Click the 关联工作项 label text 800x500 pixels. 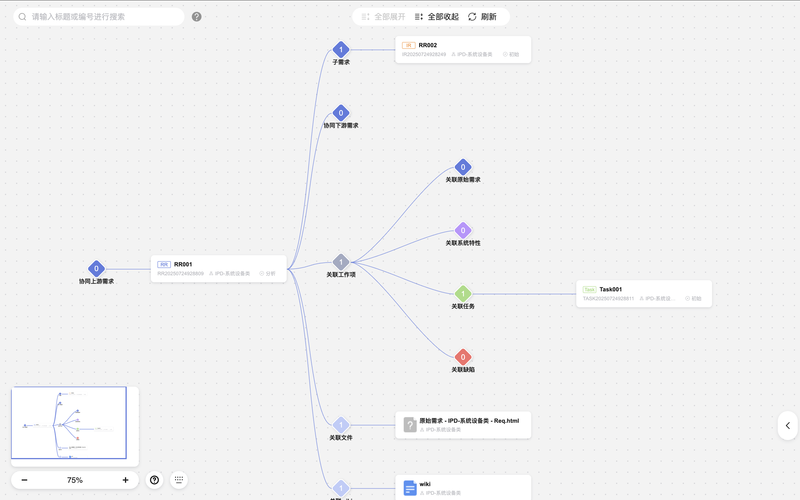tap(341, 274)
